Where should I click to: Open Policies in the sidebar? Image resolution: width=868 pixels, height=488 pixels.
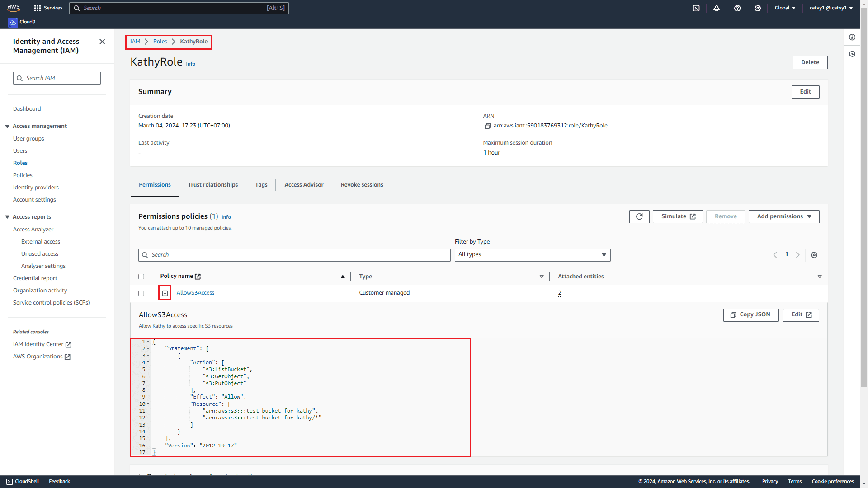[x=23, y=175]
